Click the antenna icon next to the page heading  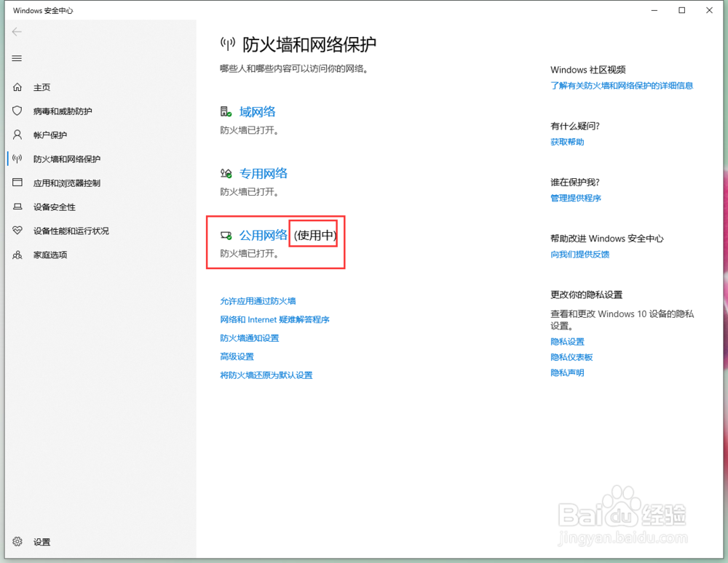point(227,44)
